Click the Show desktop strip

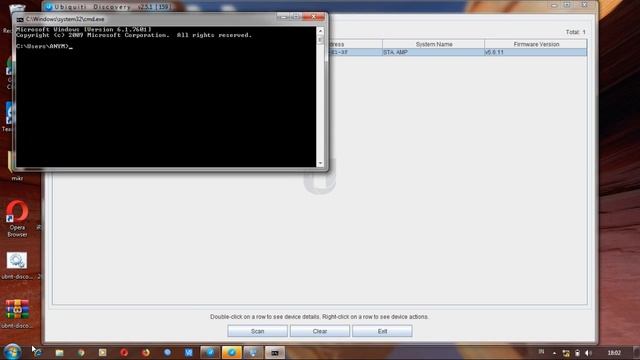click(636, 353)
